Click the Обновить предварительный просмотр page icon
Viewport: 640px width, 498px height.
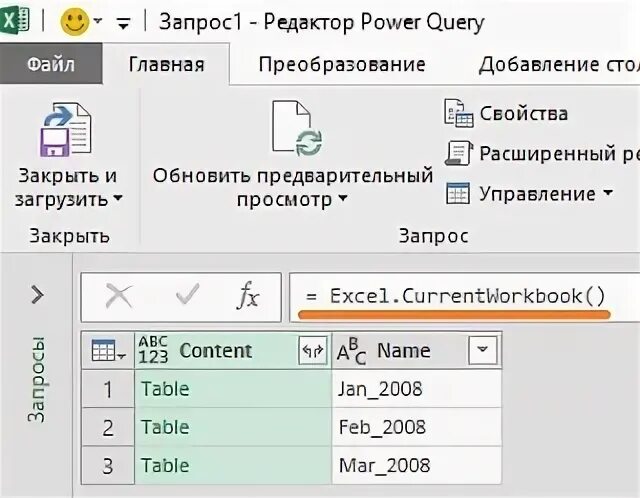point(297,129)
